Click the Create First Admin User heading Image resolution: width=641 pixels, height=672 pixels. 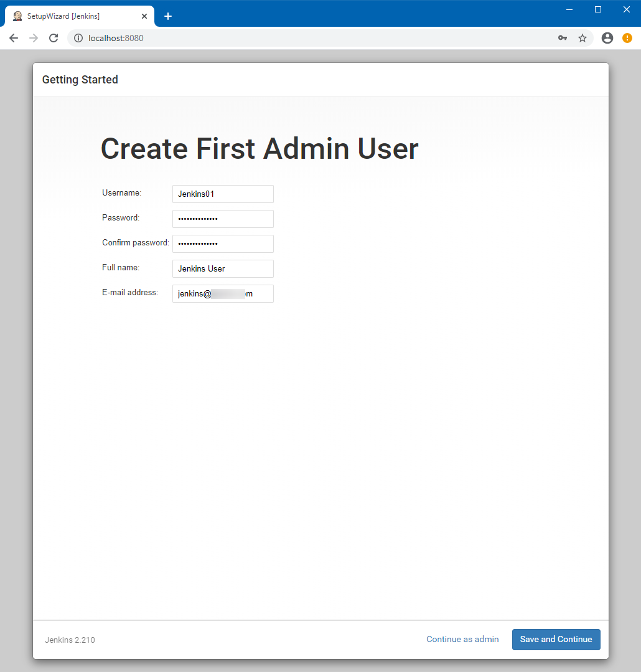(260, 149)
